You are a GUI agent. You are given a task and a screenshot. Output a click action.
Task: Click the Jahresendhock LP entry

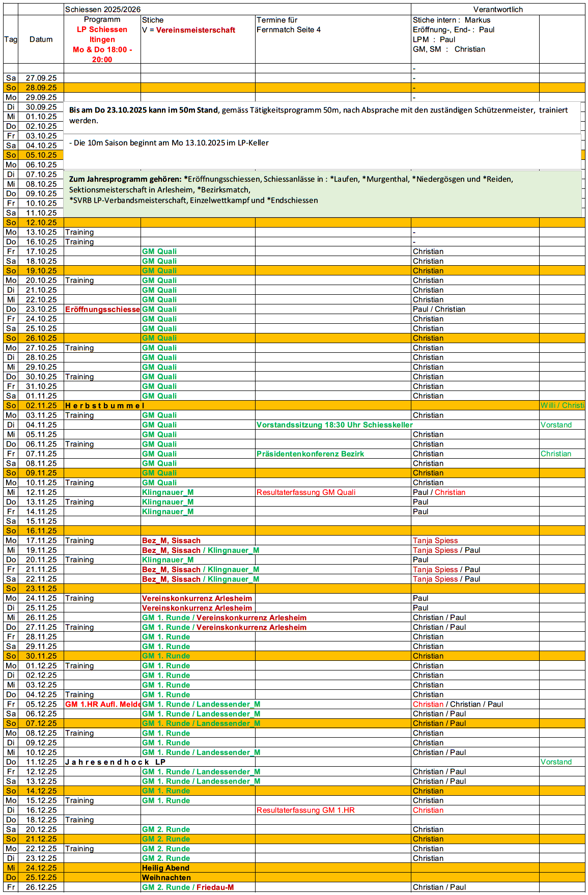[x=116, y=762]
